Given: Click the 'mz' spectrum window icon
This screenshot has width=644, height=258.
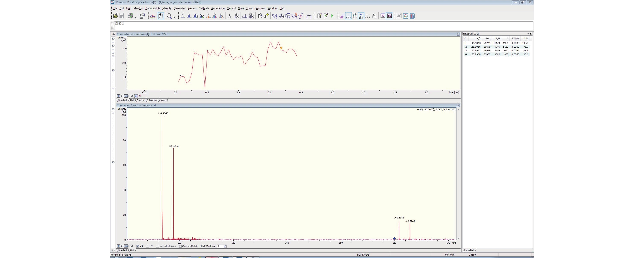Looking at the screenshot, I should 389,16.
